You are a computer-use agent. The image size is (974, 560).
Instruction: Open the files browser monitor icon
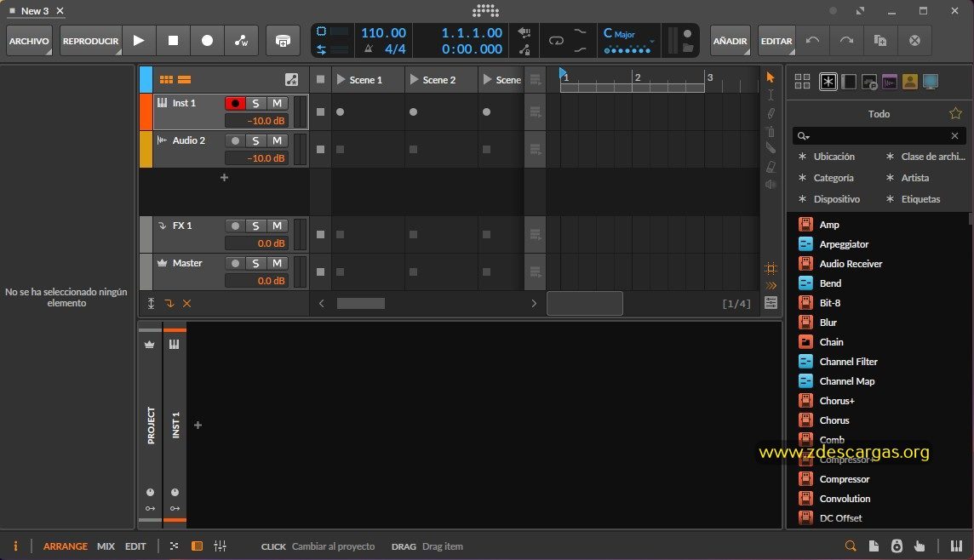931,82
